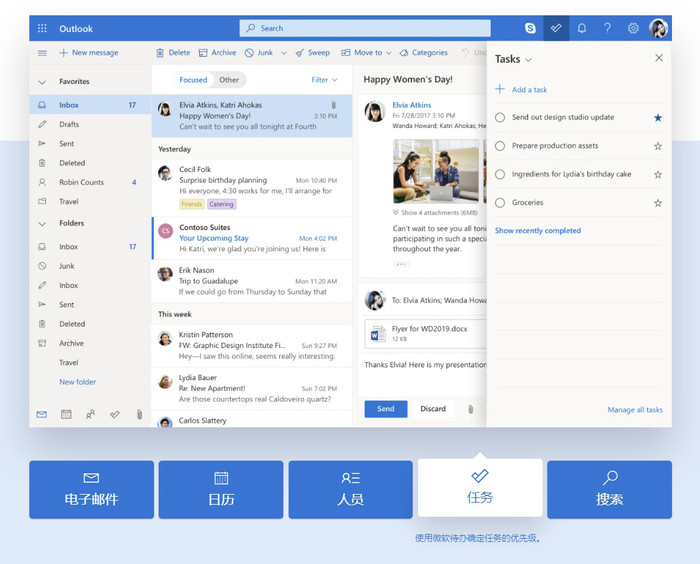
Task: Open notifications bell icon
Action: point(582,29)
